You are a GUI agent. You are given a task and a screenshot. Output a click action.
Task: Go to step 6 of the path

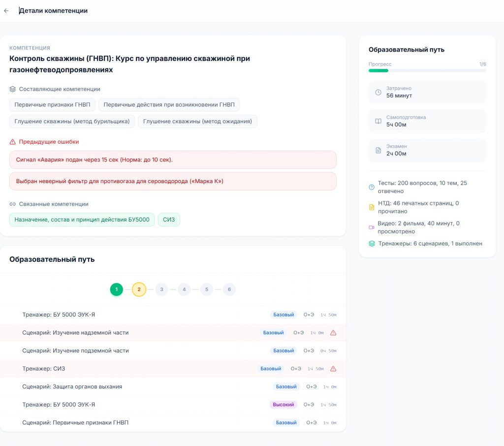[229, 289]
